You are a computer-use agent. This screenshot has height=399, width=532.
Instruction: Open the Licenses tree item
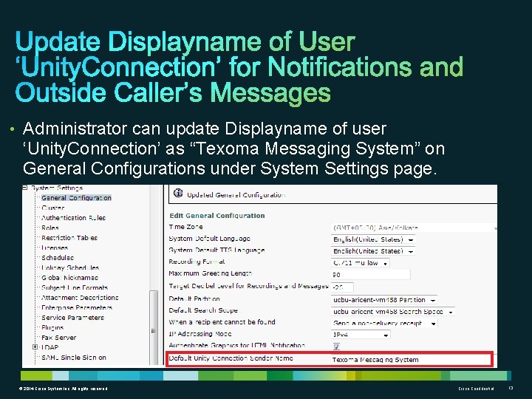(x=54, y=248)
